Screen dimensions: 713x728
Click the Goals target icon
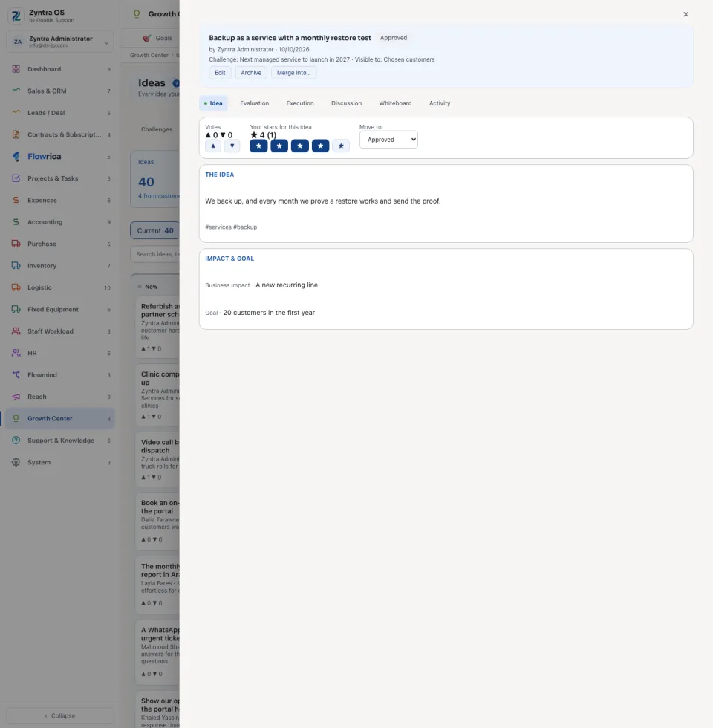pyautogui.click(x=147, y=38)
